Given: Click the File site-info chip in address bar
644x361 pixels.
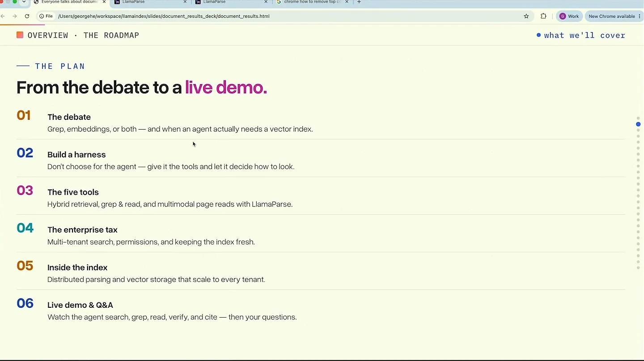Looking at the screenshot, I should tap(46, 16).
